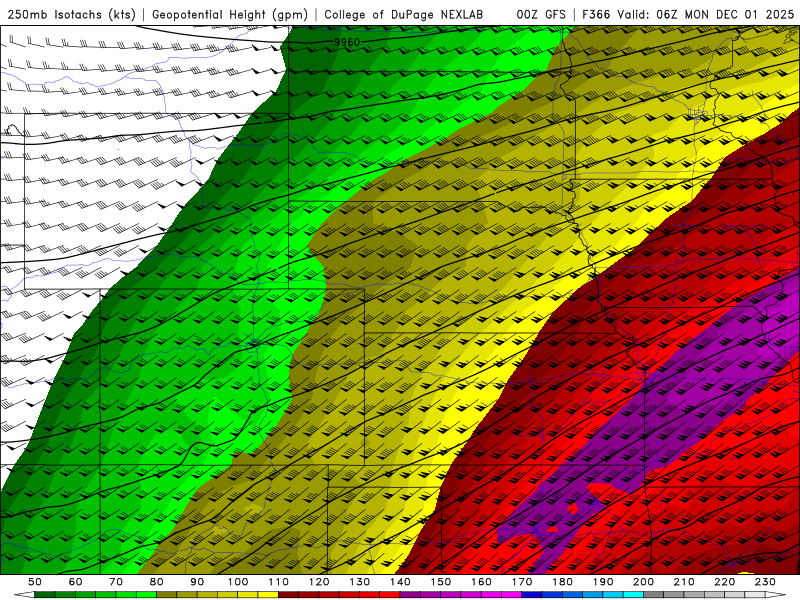Screen dimensions: 800x600
Task: Click the 100 value on the color scale
Action: pyautogui.click(x=238, y=582)
